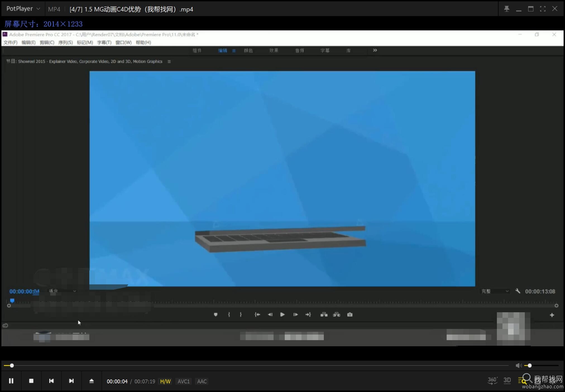Stop playback in PotPlayer
565x392 pixels.
(x=31, y=381)
